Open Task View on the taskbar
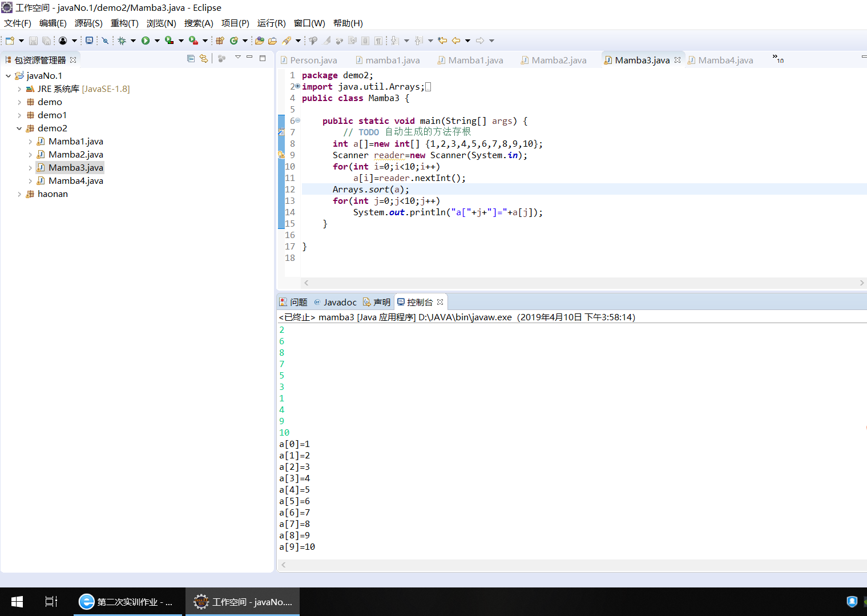The image size is (867, 616). (x=51, y=602)
